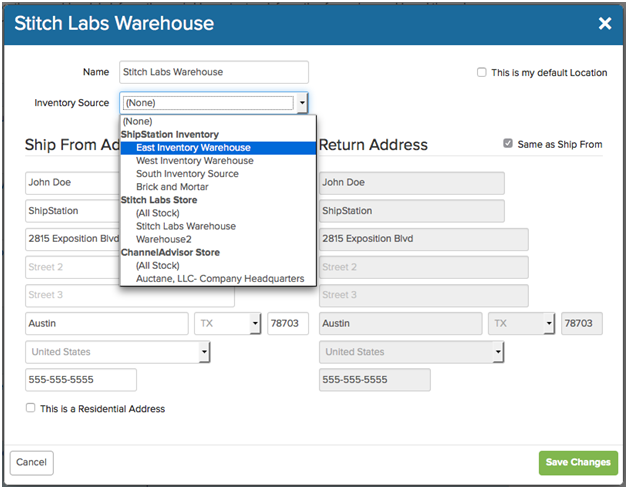Select East Inventory Warehouse option
Screen dimensions: 628x489
(x=194, y=147)
